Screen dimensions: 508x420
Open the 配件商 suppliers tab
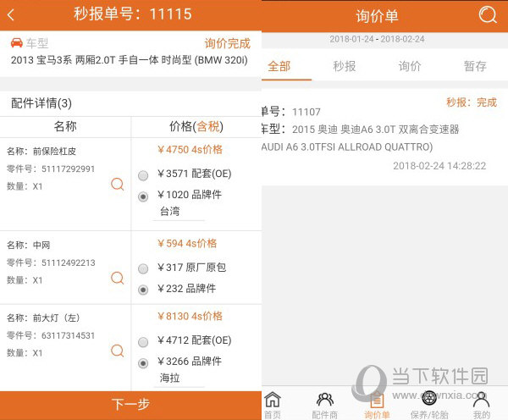[324, 405]
